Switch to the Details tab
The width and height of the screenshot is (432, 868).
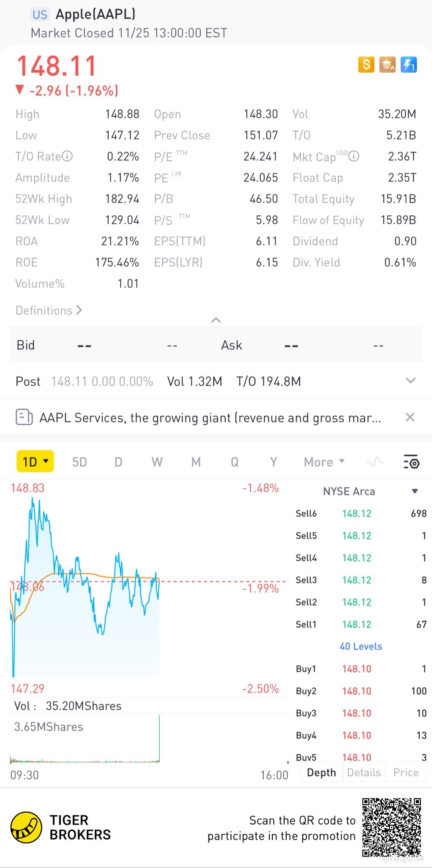click(x=364, y=772)
